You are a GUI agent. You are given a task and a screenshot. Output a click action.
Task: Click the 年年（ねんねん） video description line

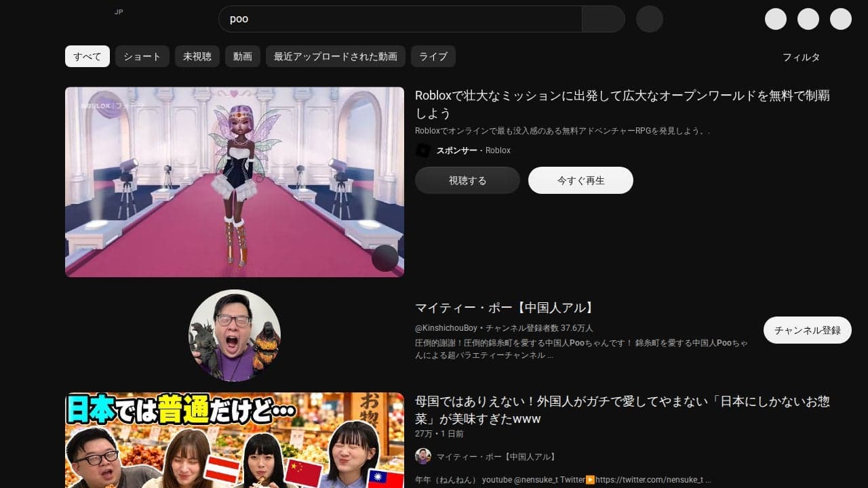click(563, 480)
